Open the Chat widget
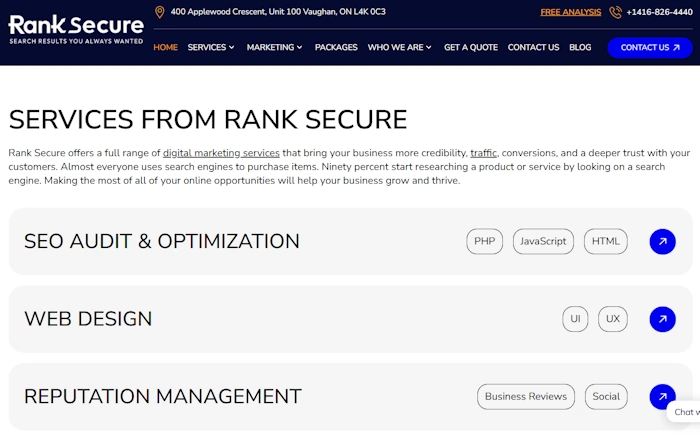Screen dimensions: 700x436 pyautogui.click(x=684, y=412)
